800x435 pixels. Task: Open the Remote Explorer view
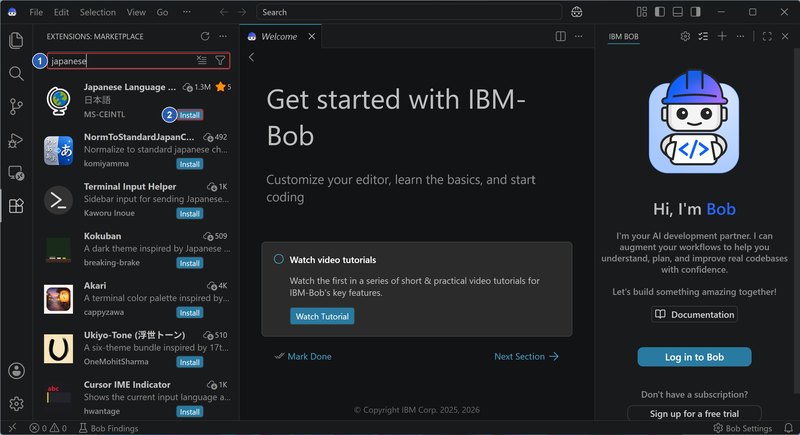click(16, 173)
